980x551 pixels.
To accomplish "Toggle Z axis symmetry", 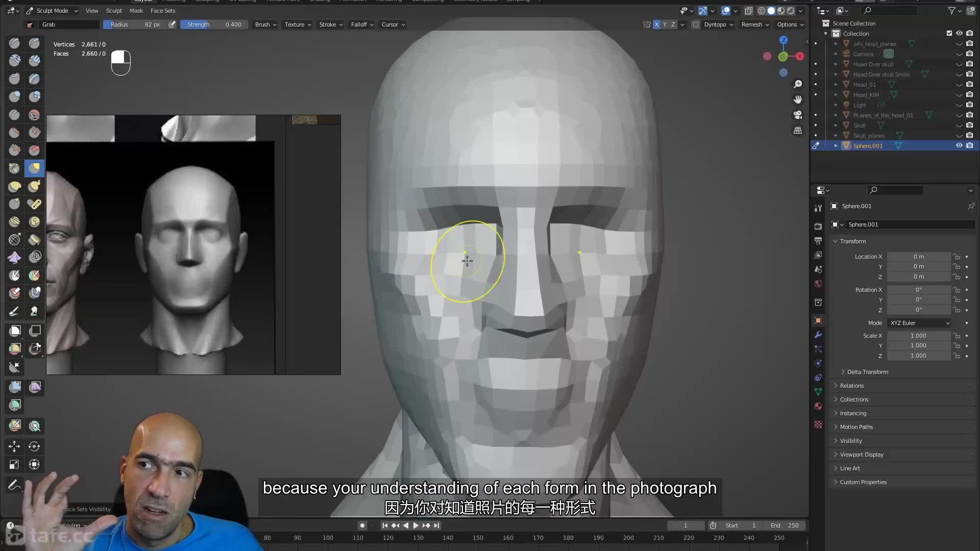I will pyautogui.click(x=673, y=24).
